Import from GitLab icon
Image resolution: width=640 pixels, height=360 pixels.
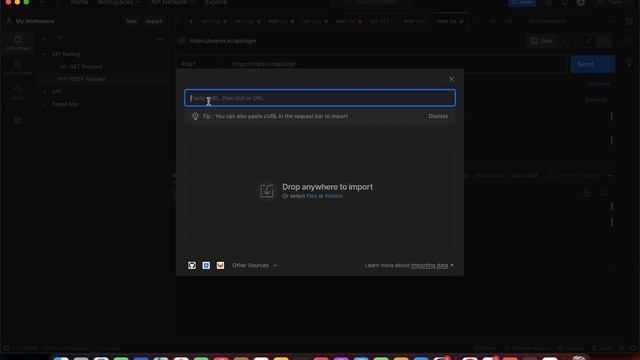point(220,266)
